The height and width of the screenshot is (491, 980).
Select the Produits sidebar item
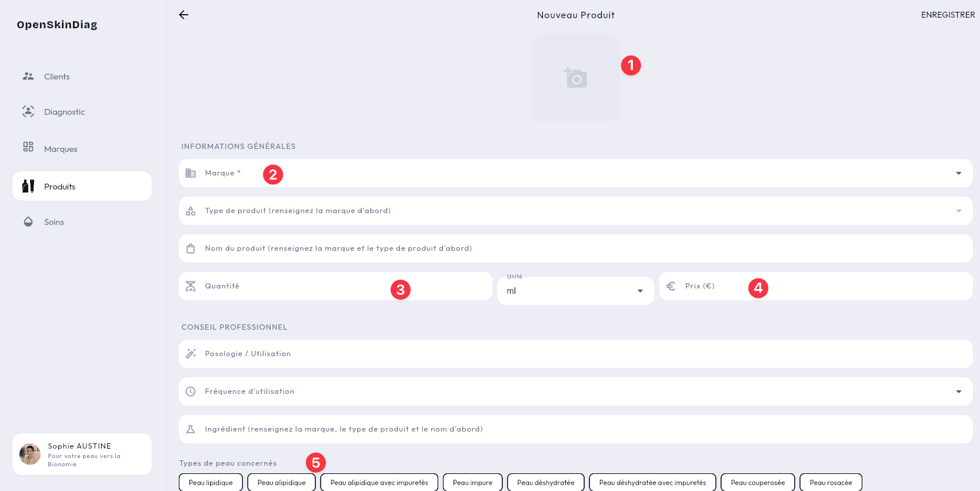(82, 186)
